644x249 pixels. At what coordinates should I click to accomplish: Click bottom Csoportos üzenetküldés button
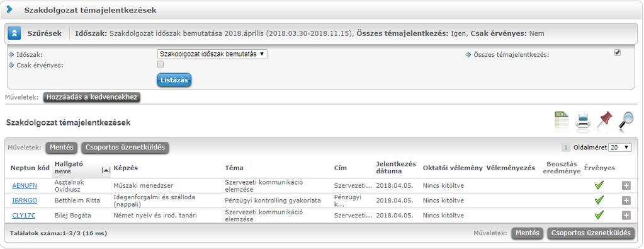(591, 233)
